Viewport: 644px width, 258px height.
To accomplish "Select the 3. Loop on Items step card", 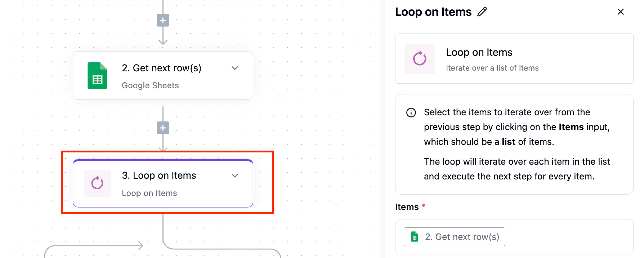I will pos(163,183).
